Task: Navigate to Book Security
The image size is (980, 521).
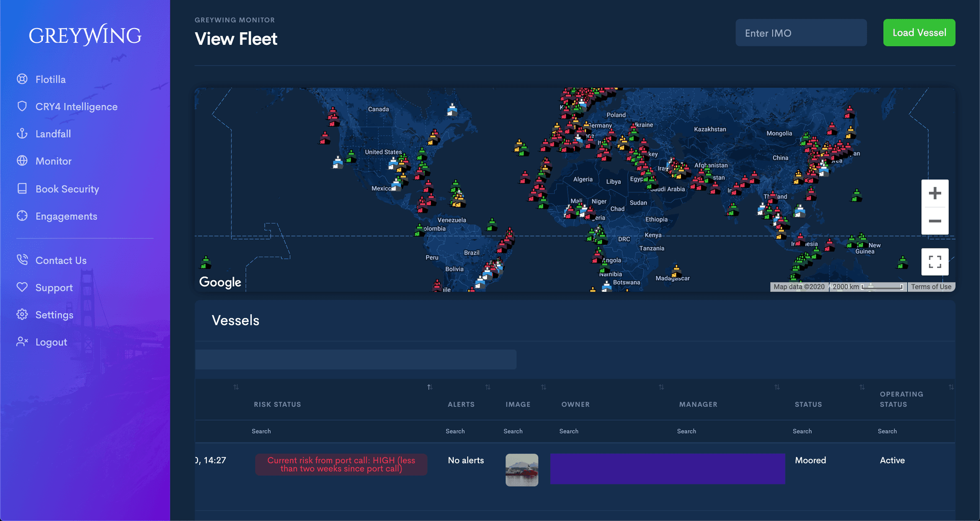Action: [67, 189]
